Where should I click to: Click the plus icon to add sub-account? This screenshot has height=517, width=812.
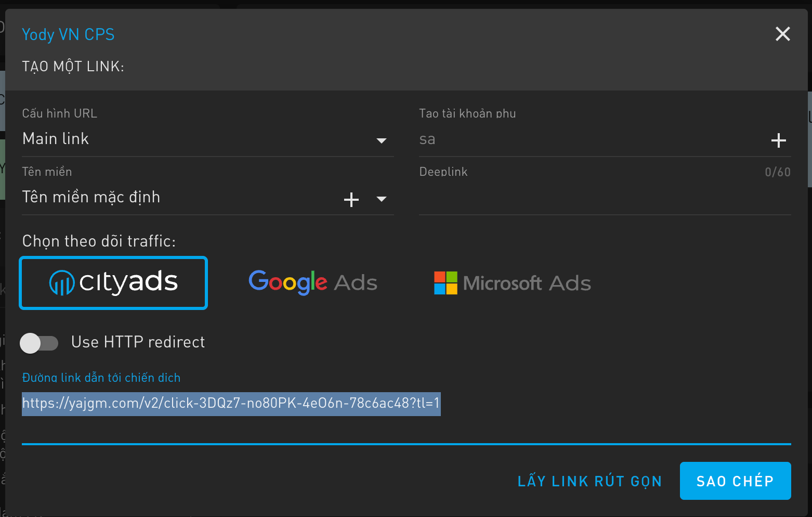pos(778,140)
